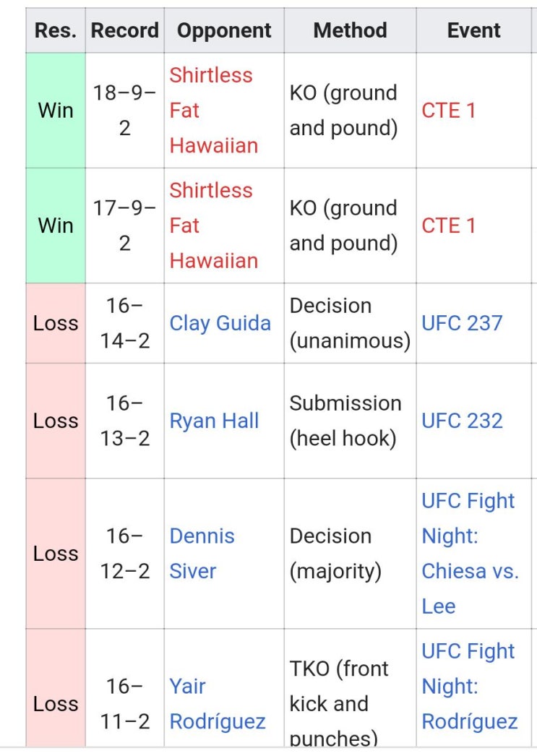Select the green Win cell in top row
The width and height of the screenshot is (537, 756).
tap(56, 111)
